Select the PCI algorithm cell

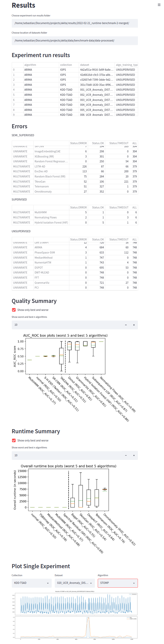point(51,288)
